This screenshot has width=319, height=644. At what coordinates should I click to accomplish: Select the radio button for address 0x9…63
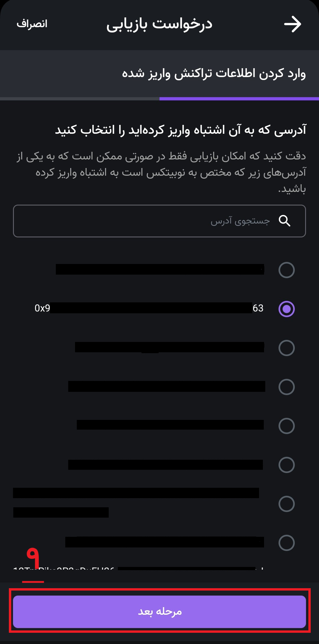tap(287, 309)
